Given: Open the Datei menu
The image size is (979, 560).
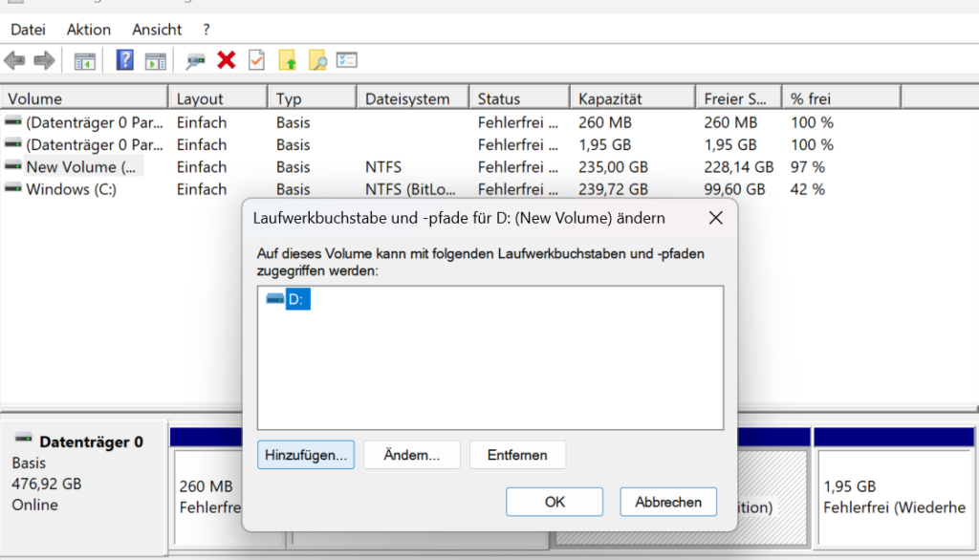Looking at the screenshot, I should (28, 30).
